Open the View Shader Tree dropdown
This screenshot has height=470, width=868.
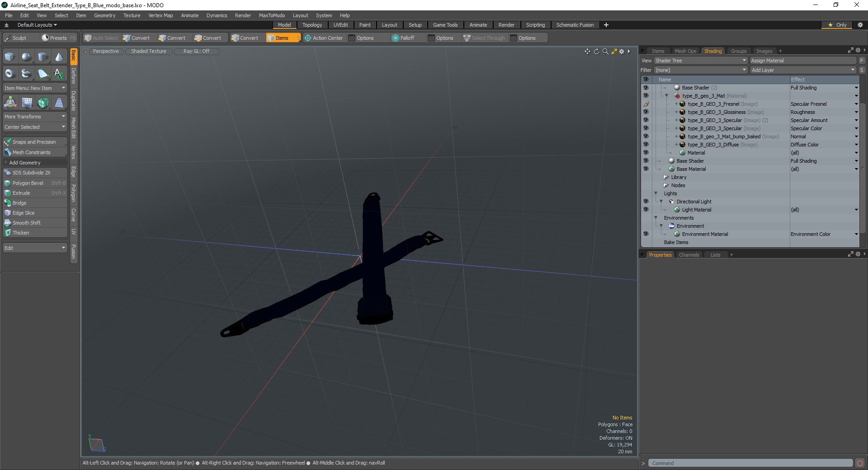(701, 61)
